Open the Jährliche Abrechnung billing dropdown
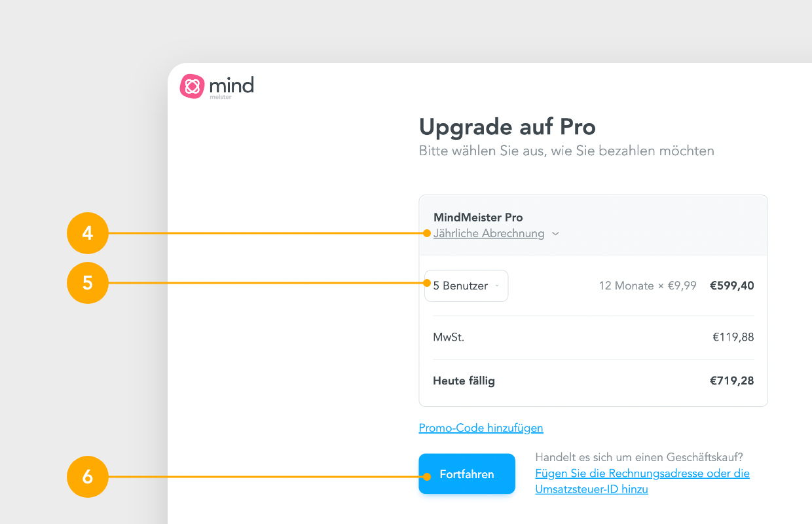 (x=489, y=233)
